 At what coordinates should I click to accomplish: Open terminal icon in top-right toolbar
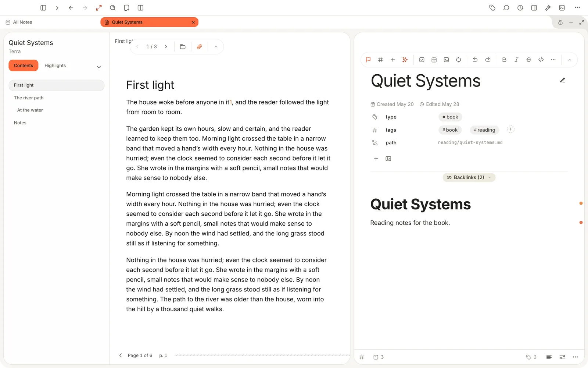tap(562, 8)
